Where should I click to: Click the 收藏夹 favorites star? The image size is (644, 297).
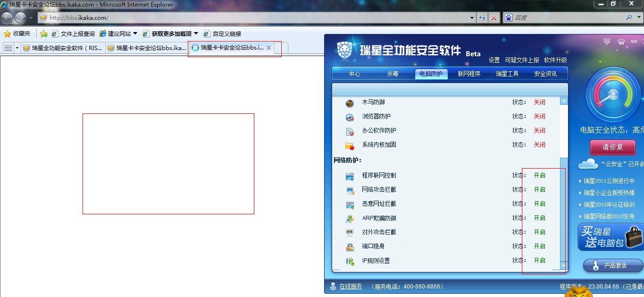coord(7,34)
